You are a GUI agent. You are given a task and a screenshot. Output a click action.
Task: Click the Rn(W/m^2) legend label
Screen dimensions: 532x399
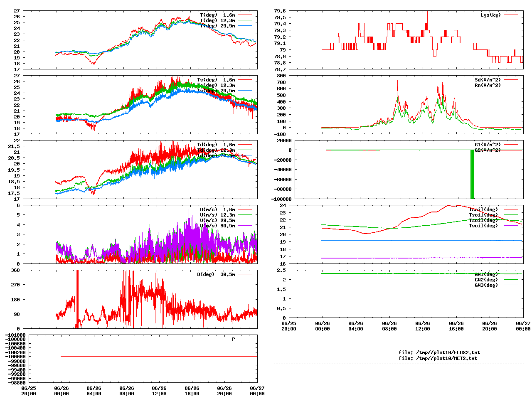tap(488, 85)
